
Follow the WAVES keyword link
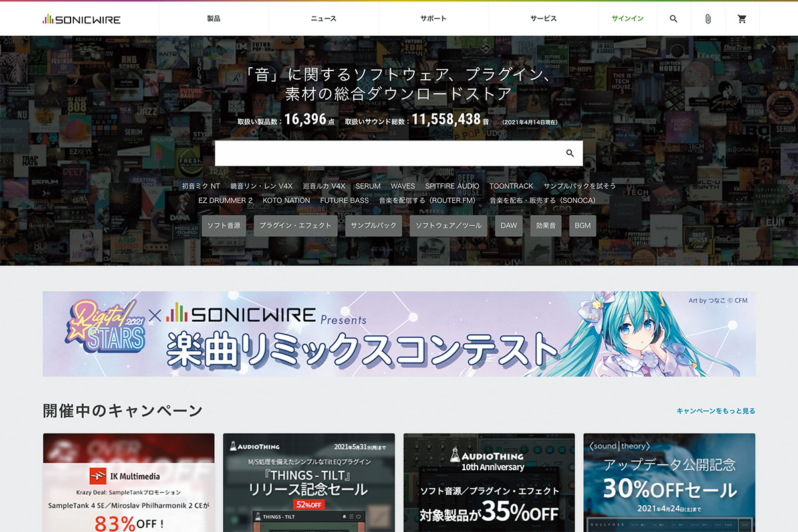click(403, 186)
